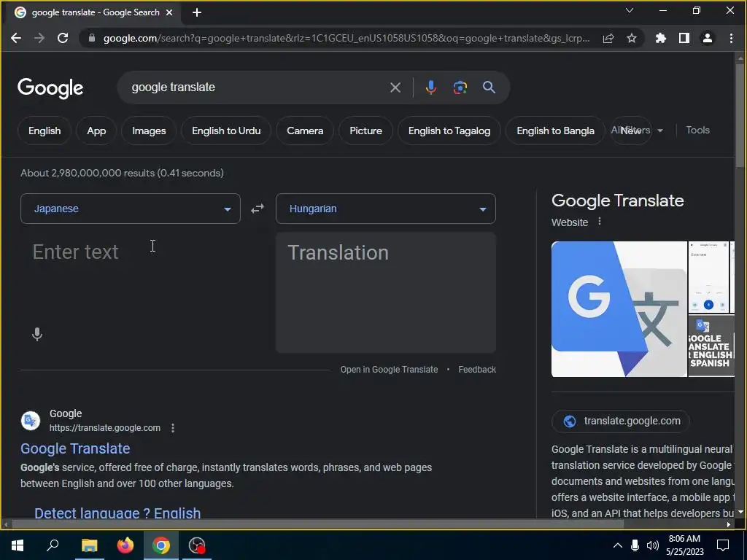The width and height of the screenshot is (747, 560).
Task: Select the Camera filter chip
Action: 305,131
